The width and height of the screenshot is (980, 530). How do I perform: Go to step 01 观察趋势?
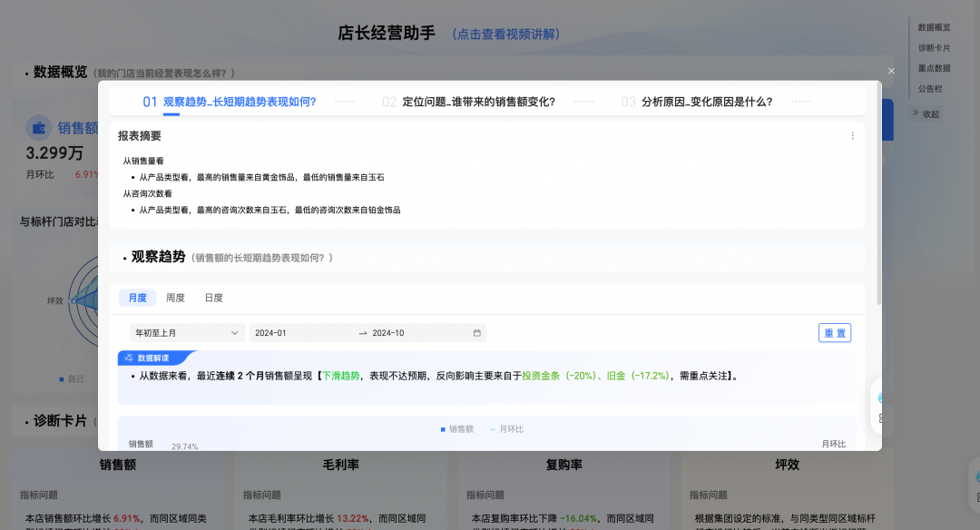(x=230, y=102)
